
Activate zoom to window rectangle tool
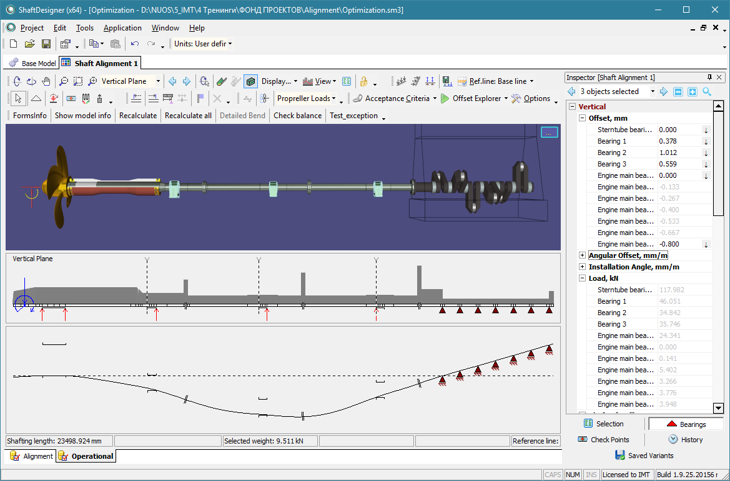(x=78, y=81)
